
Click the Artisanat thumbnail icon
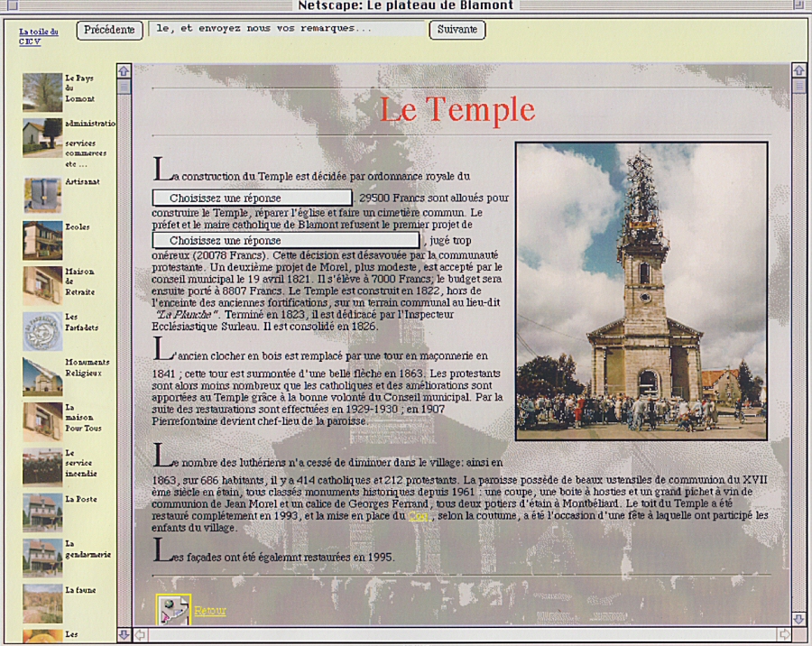(x=42, y=195)
